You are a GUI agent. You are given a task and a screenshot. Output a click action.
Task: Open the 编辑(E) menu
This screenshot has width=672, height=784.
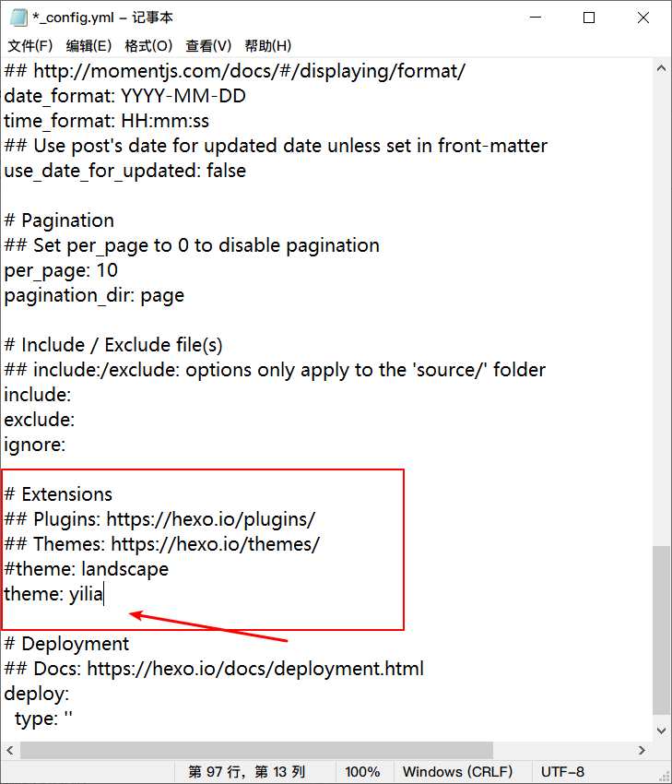[88, 45]
